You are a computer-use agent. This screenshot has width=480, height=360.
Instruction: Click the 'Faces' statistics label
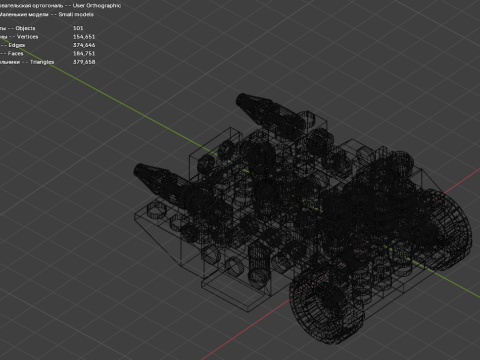(x=16, y=53)
